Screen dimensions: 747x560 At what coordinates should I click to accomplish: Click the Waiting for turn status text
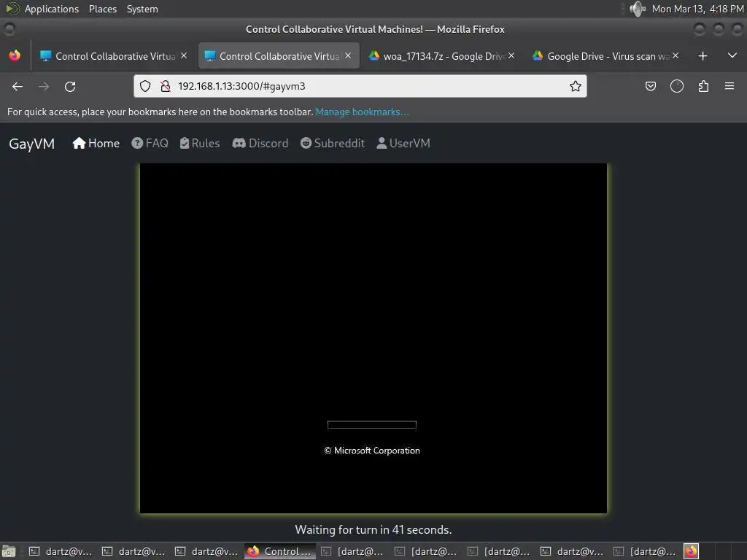[373, 529]
